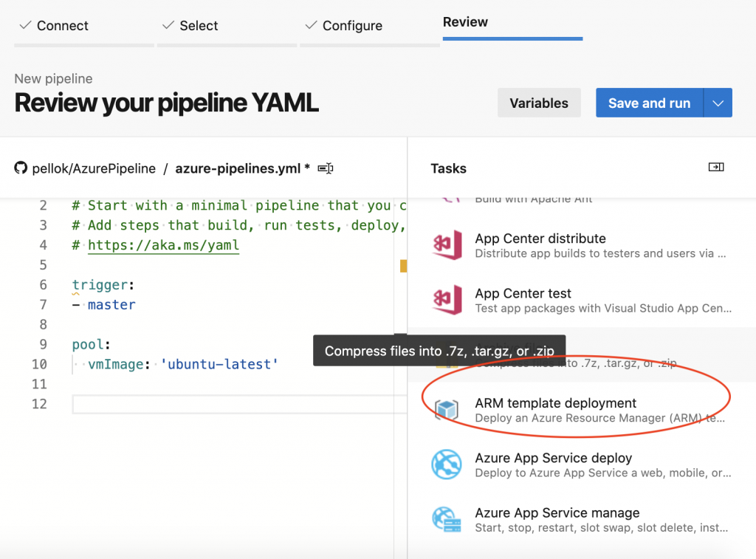Click the pellok/AzurePipeline repository breadcrumb
The width and height of the screenshot is (756, 559).
pos(94,168)
